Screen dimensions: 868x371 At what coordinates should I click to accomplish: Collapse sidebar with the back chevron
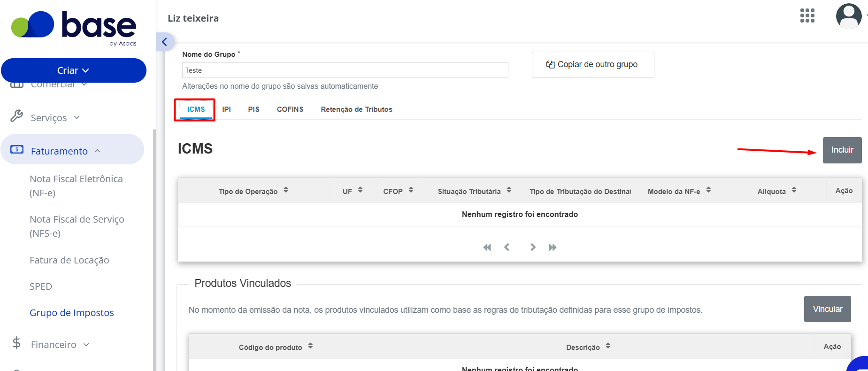click(165, 42)
